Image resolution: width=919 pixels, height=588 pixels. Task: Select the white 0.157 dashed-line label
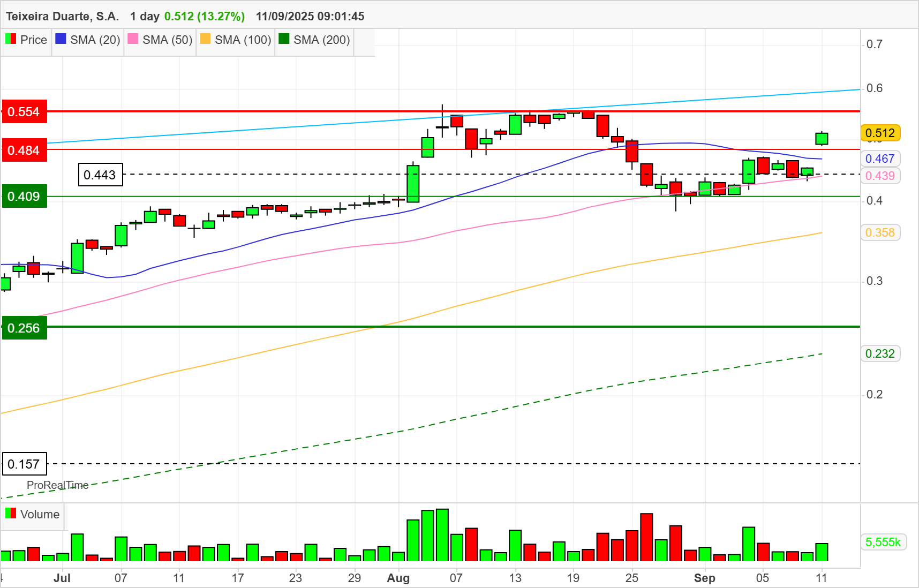pyautogui.click(x=24, y=464)
